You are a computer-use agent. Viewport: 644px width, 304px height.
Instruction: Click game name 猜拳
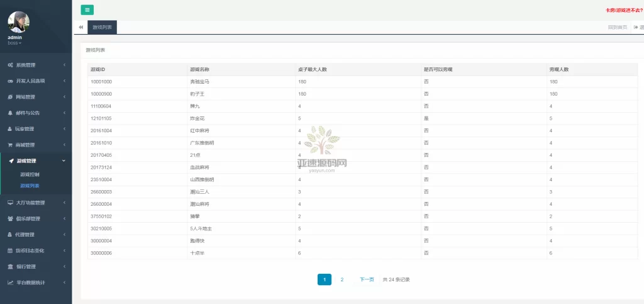pyautogui.click(x=195, y=217)
